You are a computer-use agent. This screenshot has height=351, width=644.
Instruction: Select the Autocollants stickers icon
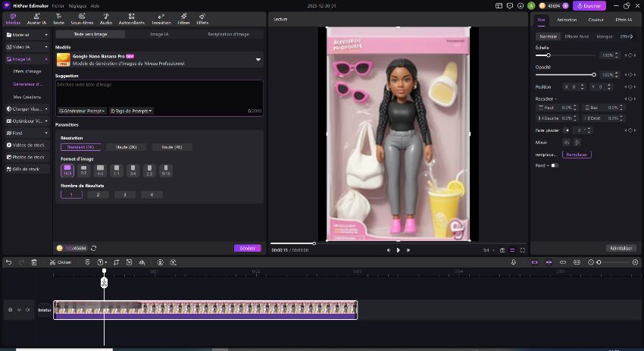click(132, 18)
